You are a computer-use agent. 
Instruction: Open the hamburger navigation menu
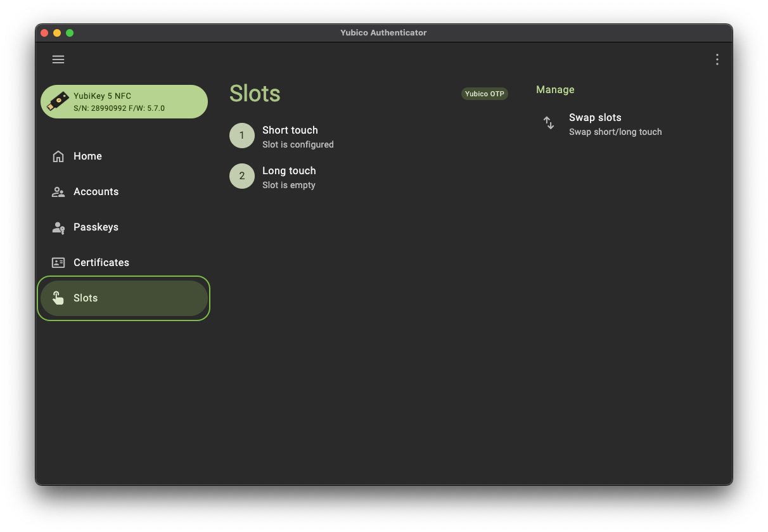[58, 60]
